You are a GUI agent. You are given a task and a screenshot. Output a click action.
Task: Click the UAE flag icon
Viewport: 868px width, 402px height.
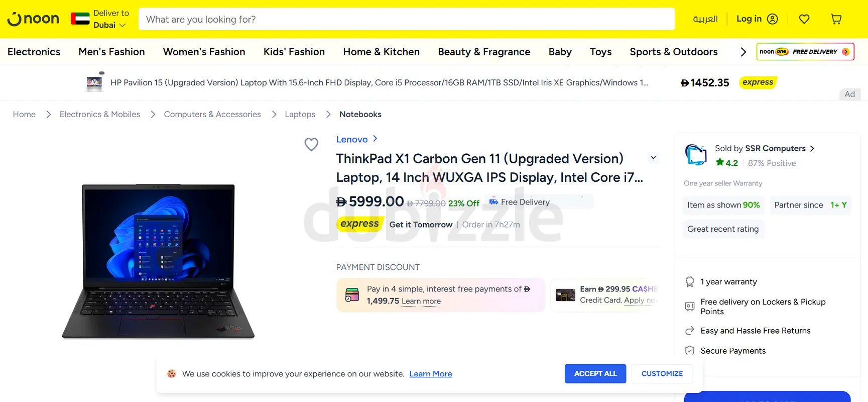point(80,19)
